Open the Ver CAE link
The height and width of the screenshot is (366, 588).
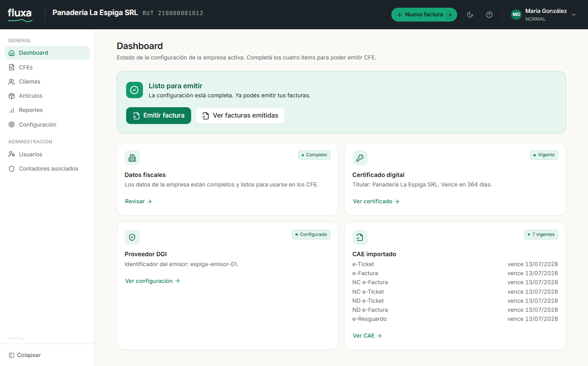point(367,335)
